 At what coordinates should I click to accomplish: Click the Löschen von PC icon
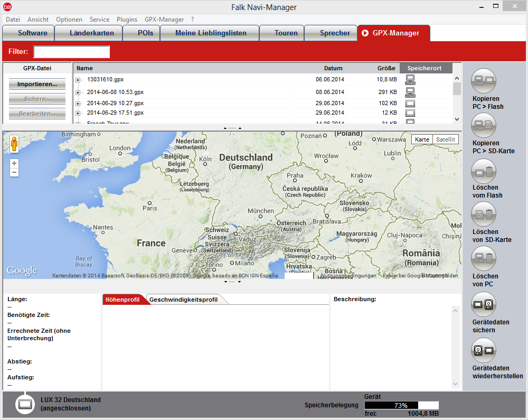click(483, 258)
